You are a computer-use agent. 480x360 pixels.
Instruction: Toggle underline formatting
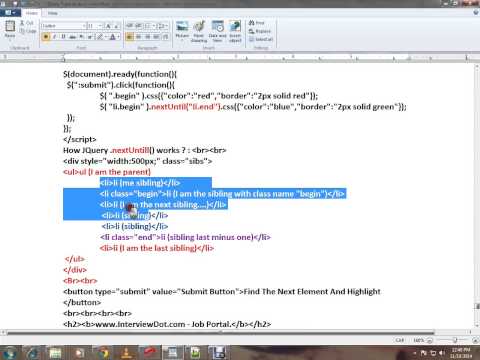pyautogui.click(x=63, y=37)
